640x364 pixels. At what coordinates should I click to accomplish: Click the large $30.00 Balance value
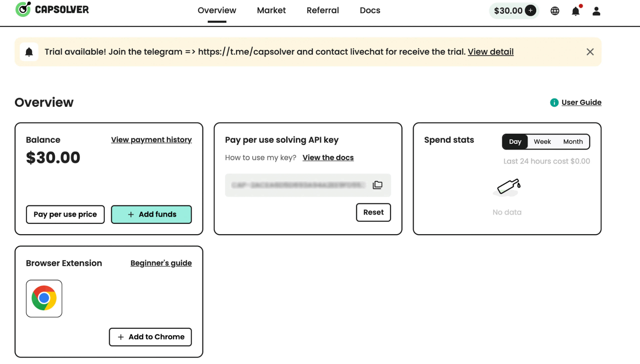click(53, 158)
